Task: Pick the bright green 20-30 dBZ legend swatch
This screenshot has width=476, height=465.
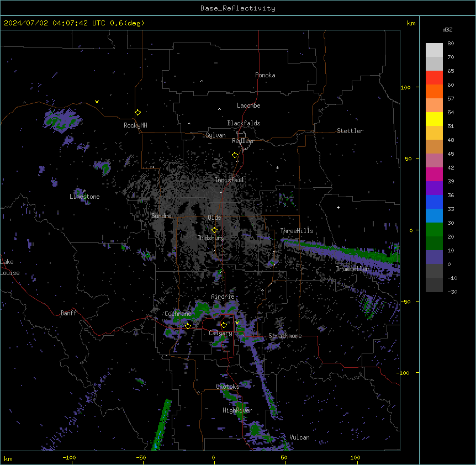Action: (434, 230)
